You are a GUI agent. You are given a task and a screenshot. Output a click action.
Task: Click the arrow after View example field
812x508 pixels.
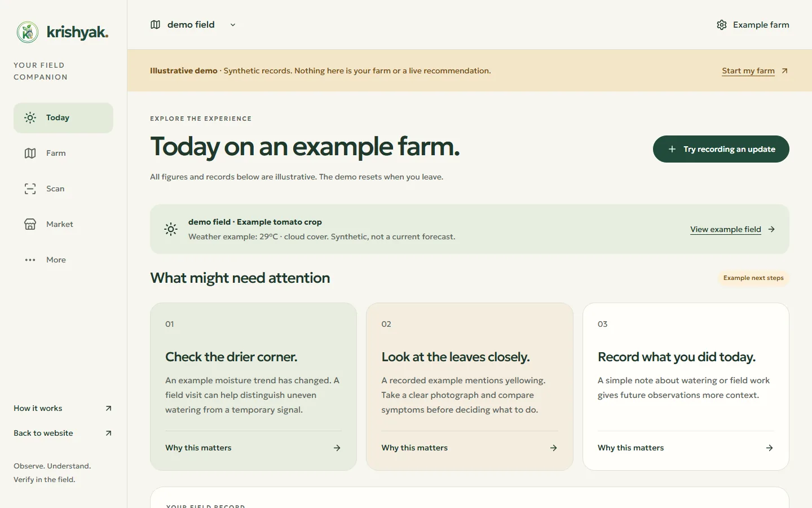click(771, 229)
